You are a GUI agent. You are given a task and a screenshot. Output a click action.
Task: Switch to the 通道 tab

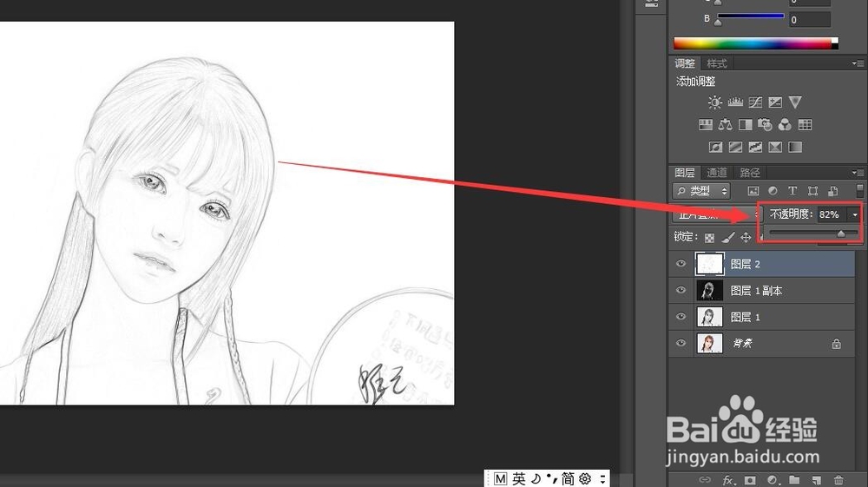coord(717,173)
